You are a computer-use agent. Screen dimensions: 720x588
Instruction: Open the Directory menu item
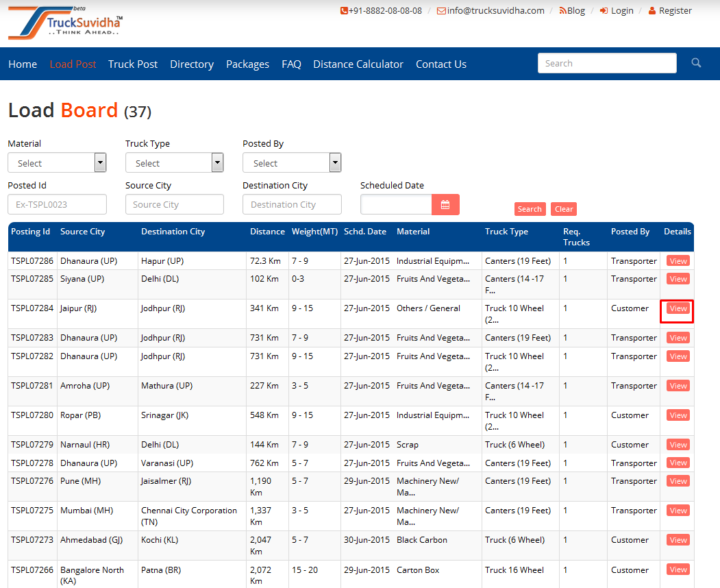pos(192,64)
